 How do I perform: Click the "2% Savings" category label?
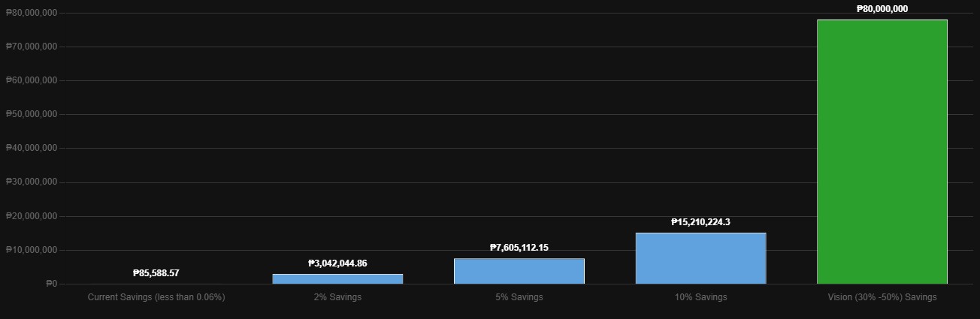(337, 297)
